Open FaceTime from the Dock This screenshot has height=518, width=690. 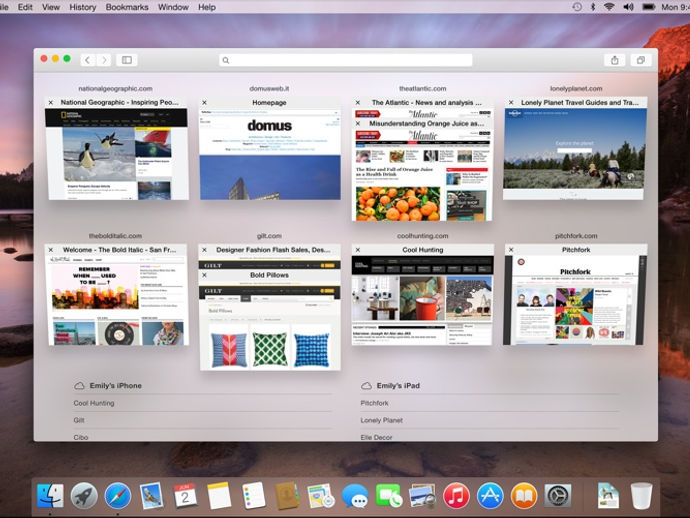pyautogui.click(x=389, y=496)
